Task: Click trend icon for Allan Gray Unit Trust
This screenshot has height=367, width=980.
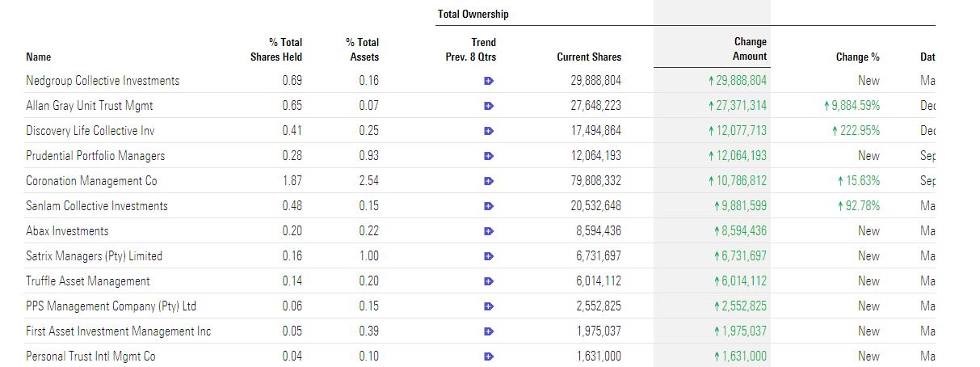Action: click(x=489, y=106)
